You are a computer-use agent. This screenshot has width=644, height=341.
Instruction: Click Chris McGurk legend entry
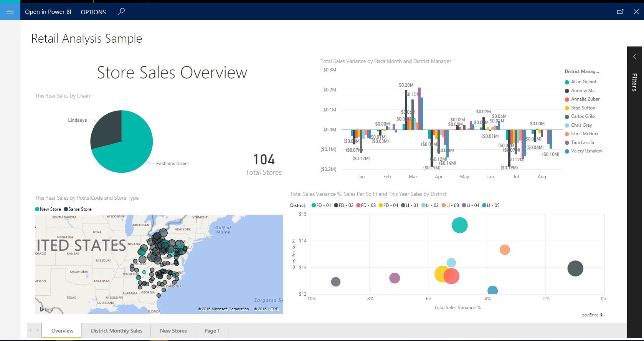pyautogui.click(x=582, y=134)
